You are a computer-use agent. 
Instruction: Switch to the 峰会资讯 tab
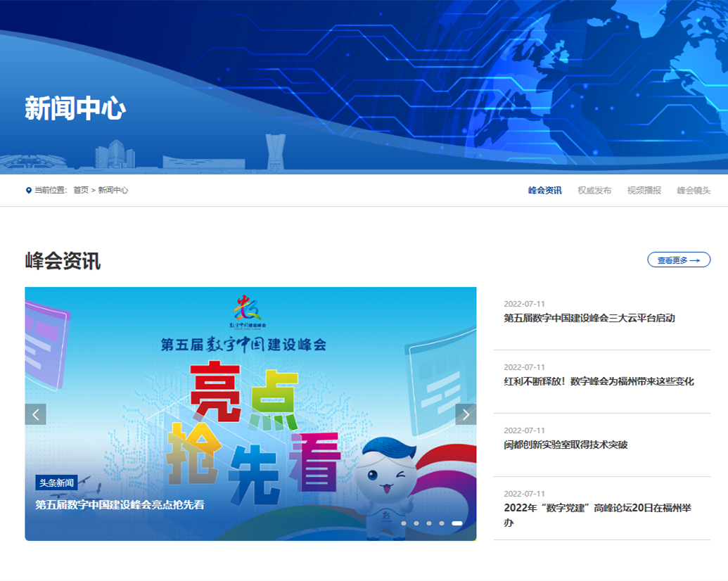point(544,191)
